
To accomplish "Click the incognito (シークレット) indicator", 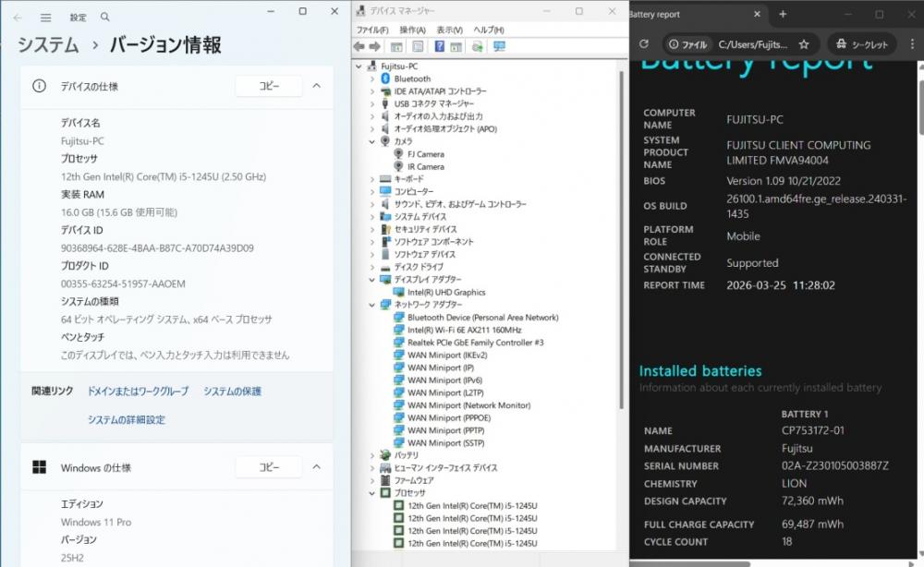I will pyautogui.click(x=862, y=44).
